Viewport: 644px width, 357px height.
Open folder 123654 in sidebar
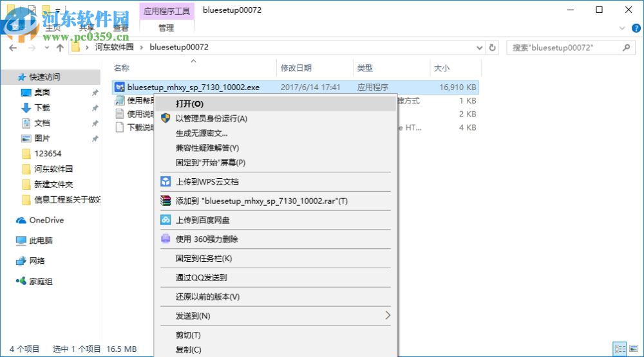[48, 154]
